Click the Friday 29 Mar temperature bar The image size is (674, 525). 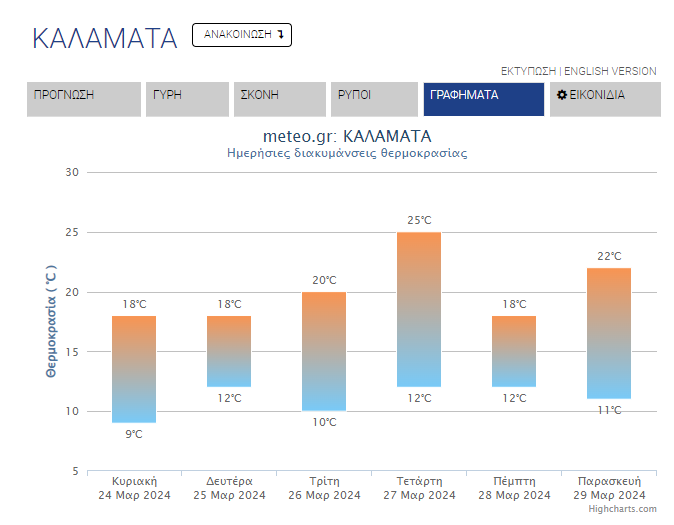click(x=609, y=333)
